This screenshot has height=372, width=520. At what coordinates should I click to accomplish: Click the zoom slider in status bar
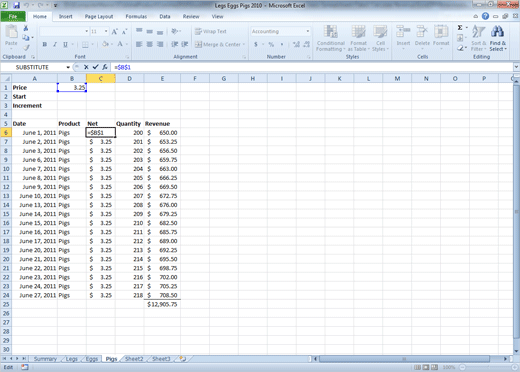[488, 367]
